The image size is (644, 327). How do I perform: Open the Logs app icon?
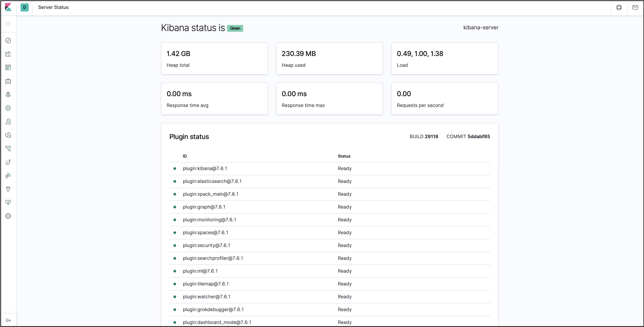tap(8, 135)
